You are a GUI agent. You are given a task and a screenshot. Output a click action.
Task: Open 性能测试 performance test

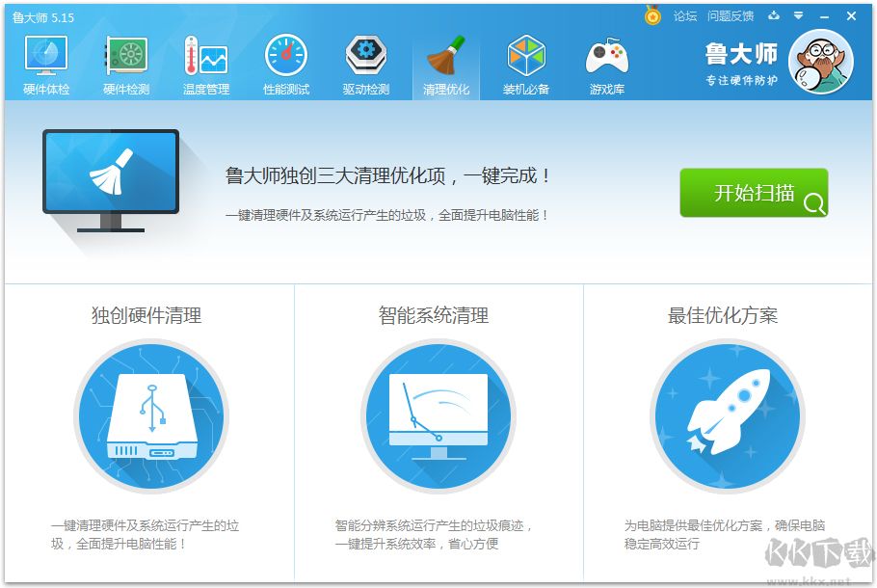tap(286, 66)
